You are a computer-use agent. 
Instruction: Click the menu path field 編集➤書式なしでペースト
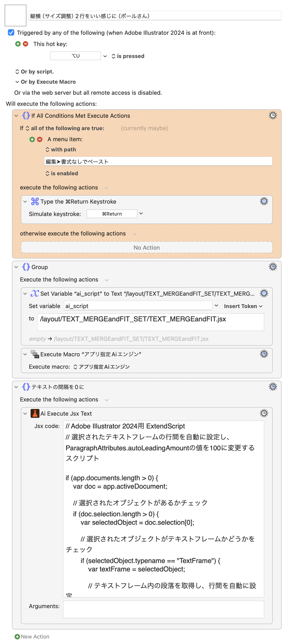tap(158, 162)
